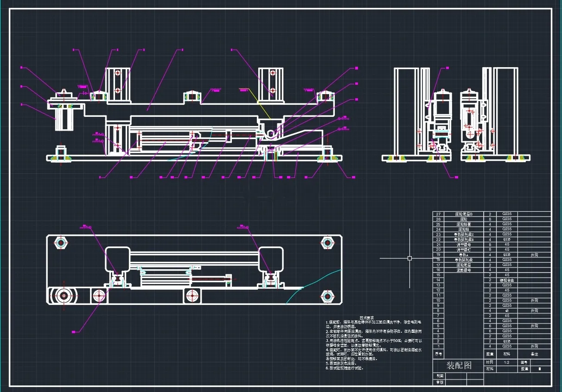Click item number 14 in parts list
The width and height of the screenshot is (562, 392).
tap(438, 280)
